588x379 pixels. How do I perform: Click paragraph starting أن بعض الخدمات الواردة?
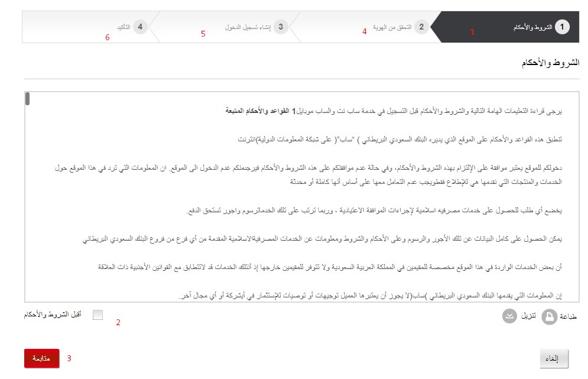pos(330,267)
